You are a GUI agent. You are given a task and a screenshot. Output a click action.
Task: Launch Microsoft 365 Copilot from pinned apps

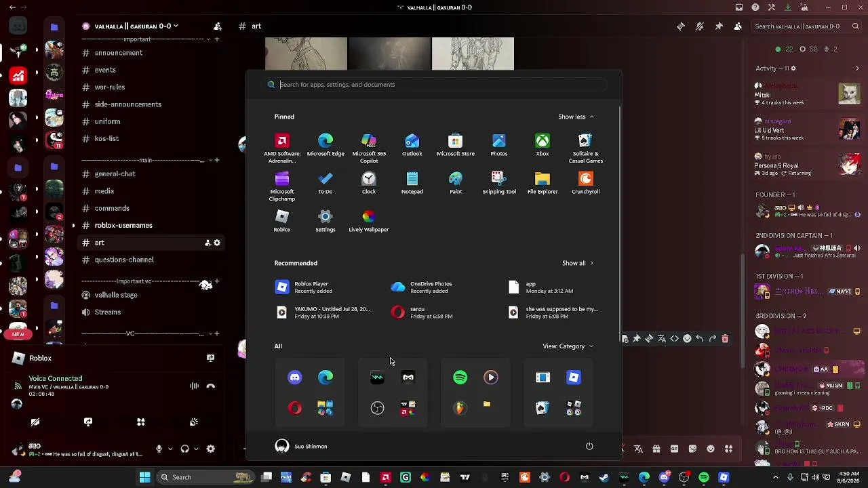pos(369,148)
